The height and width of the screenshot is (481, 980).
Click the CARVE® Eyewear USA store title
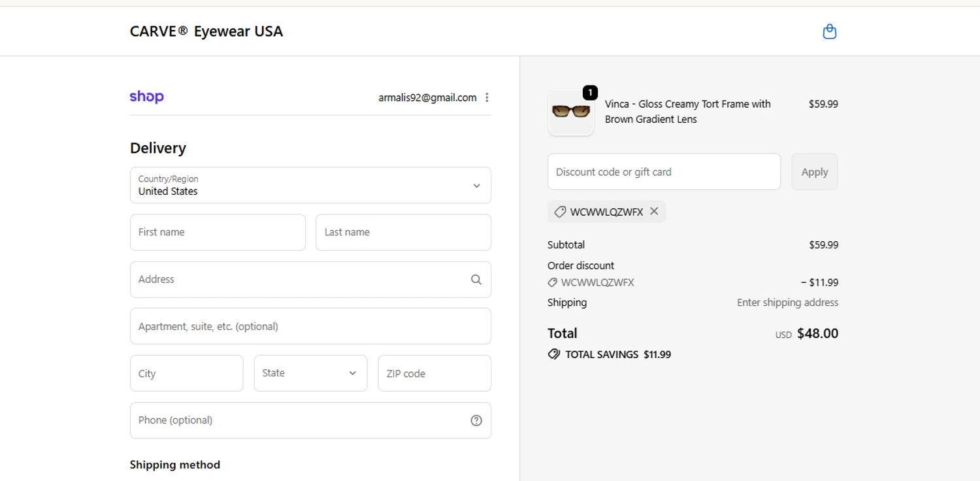206,31
